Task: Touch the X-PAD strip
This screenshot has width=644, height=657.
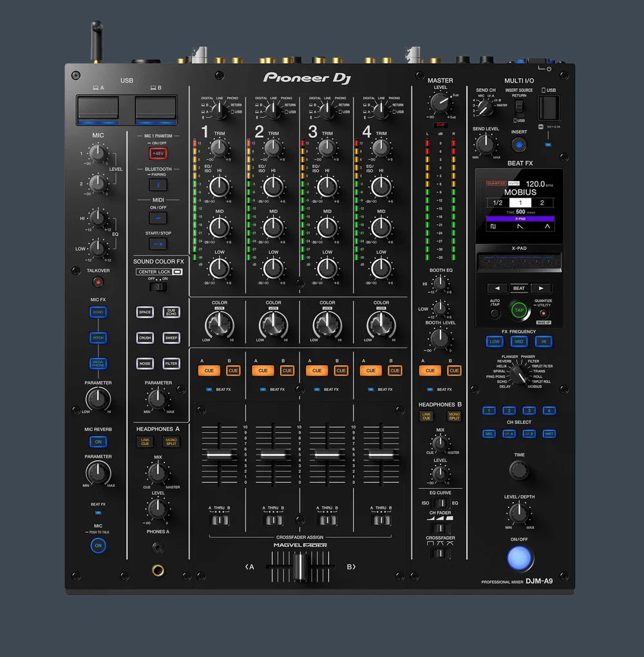Action: click(x=519, y=262)
